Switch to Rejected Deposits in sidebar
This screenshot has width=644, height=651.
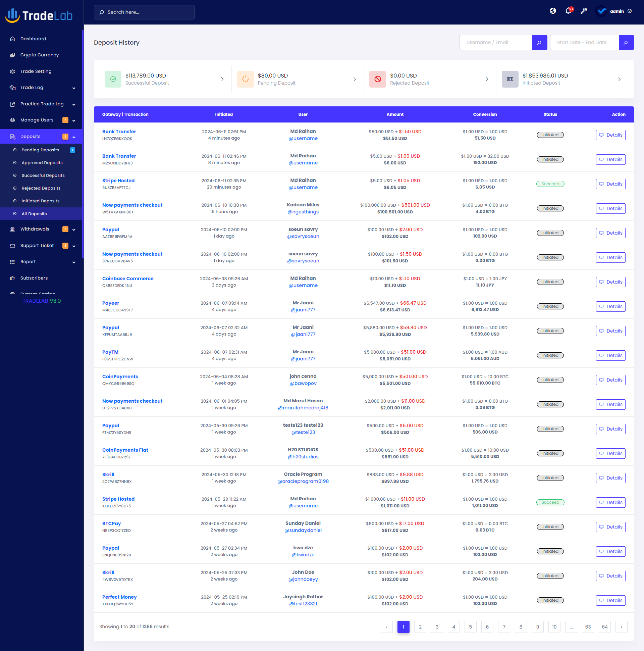[x=41, y=188]
